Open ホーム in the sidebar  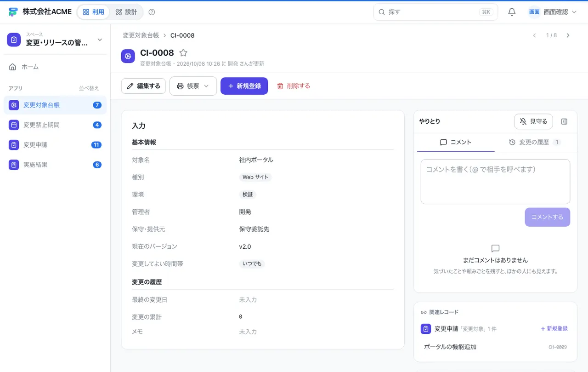click(x=55, y=67)
